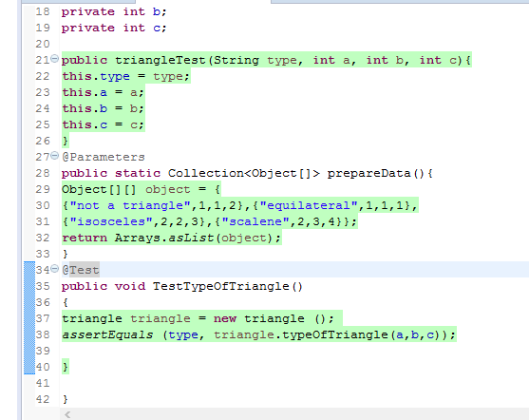Image resolution: width=529 pixels, height=420 pixels.
Task: Click 'this.a = a;' on line 23
Action: click(104, 92)
